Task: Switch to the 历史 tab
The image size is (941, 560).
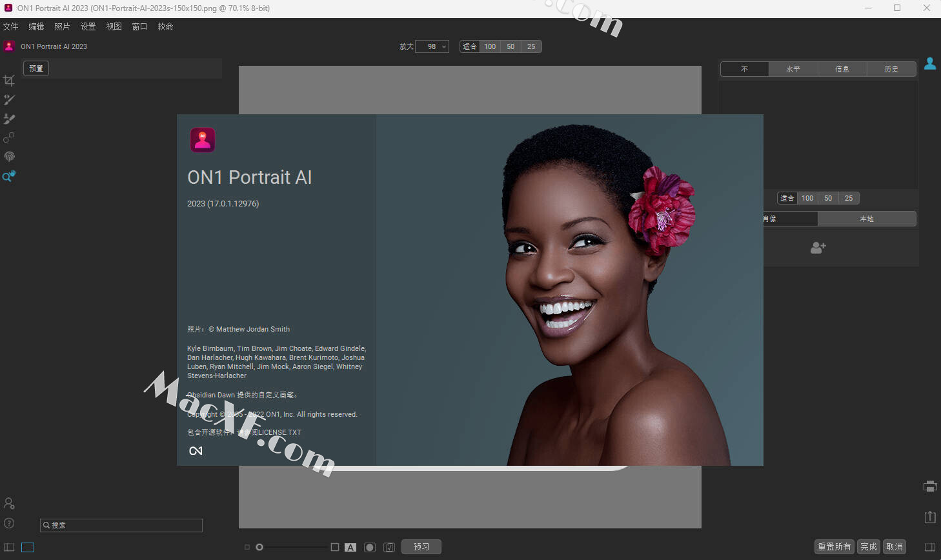Action: click(891, 69)
